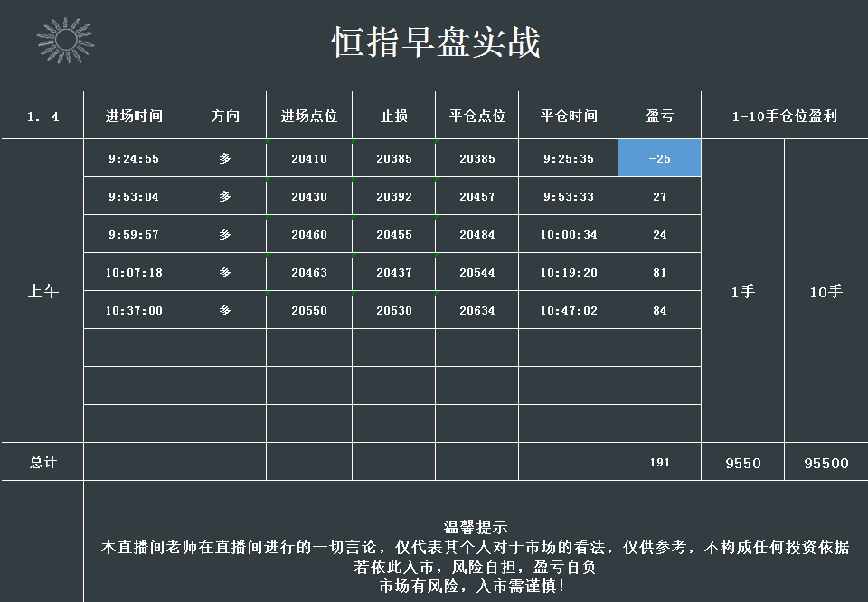
Task: Select entry time cell 10:07:18
Action: [x=134, y=272]
